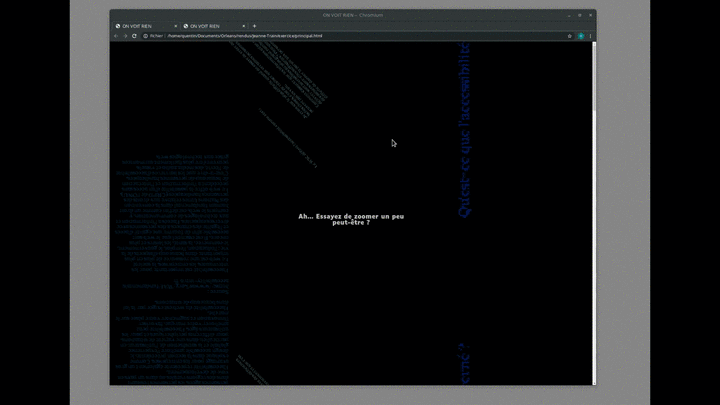Select the second ON VOIT RIEN tab

pyautogui.click(x=207, y=26)
